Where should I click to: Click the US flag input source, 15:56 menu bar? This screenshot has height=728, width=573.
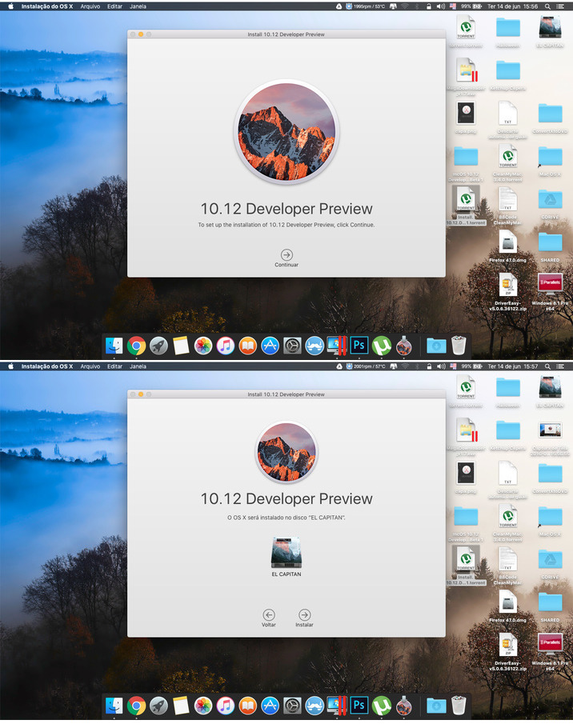[453, 6]
